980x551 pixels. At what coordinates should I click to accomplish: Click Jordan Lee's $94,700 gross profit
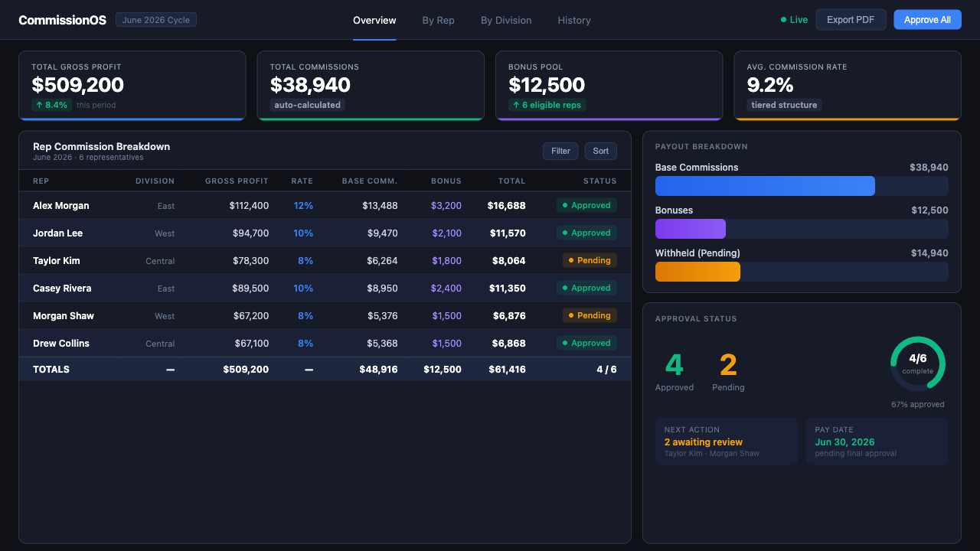point(250,233)
